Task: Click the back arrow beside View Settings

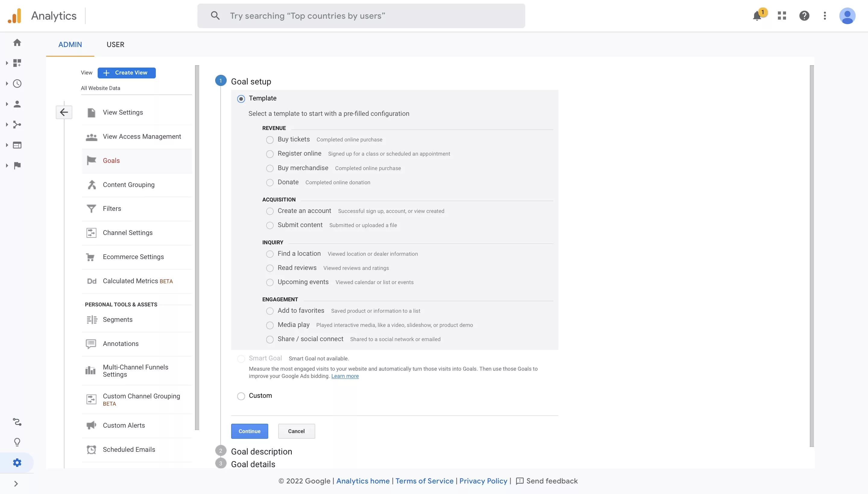Action: click(64, 112)
